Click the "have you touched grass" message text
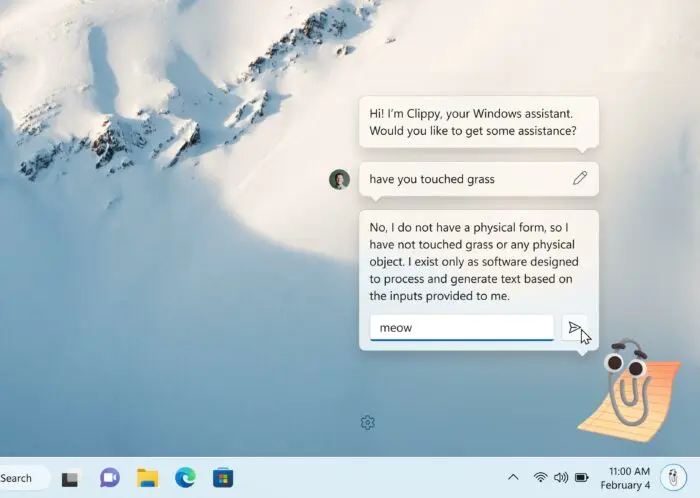700x498 pixels. coord(432,179)
